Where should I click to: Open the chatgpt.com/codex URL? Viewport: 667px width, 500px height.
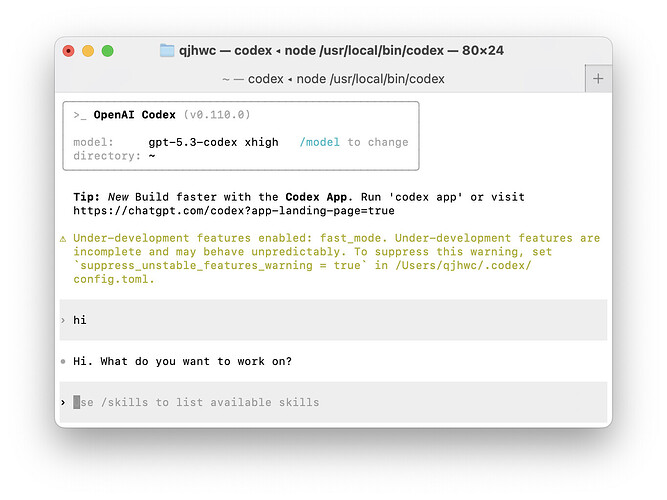(234, 211)
